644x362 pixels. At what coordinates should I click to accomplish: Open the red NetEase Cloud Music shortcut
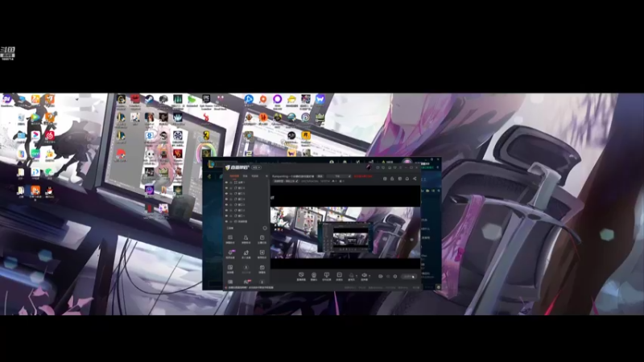[50, 135]
